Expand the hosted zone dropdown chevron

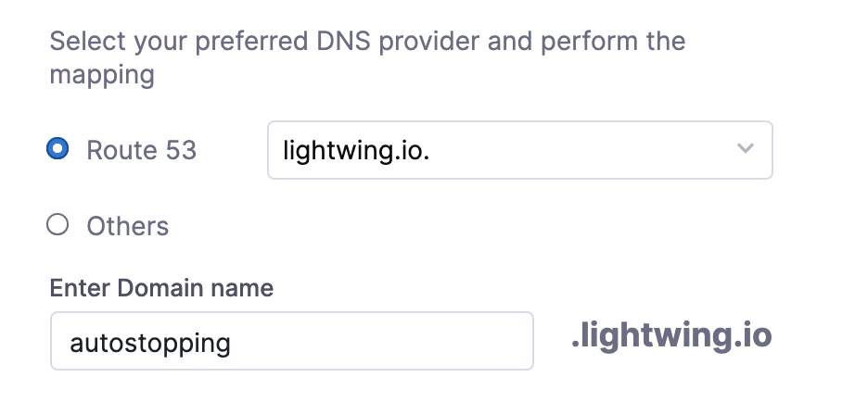pos(746,148)
